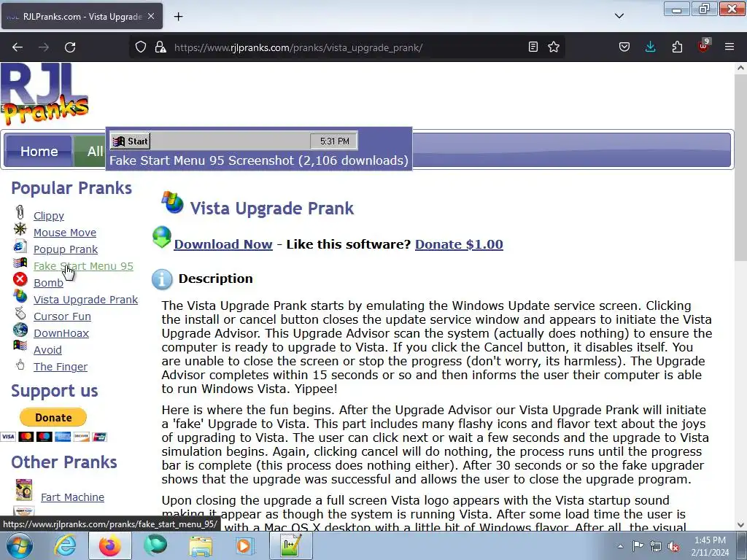Select Firefox in the taskbar
This screenshot has width=747, height=560.
(x=110, y=545)
